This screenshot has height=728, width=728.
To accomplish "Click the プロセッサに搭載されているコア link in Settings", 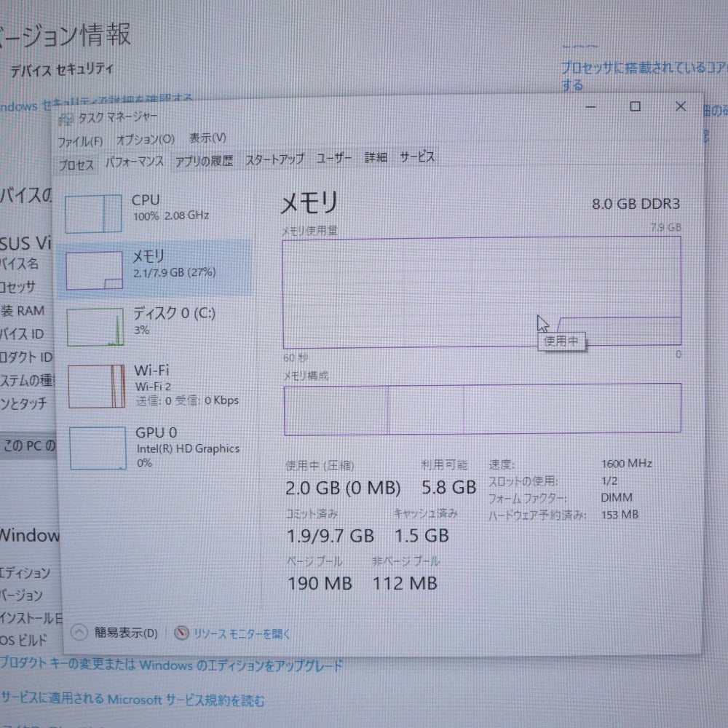I will coord(644,76).
